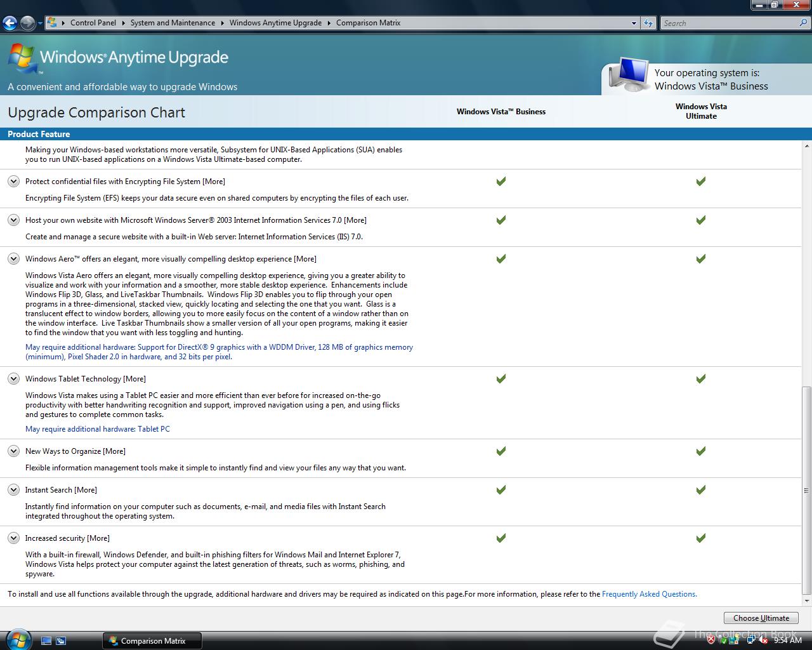Screen dimensions: 812x650
Task: Click Ultimate checkmark for Encrypting File System
Action: click(701, 182)
